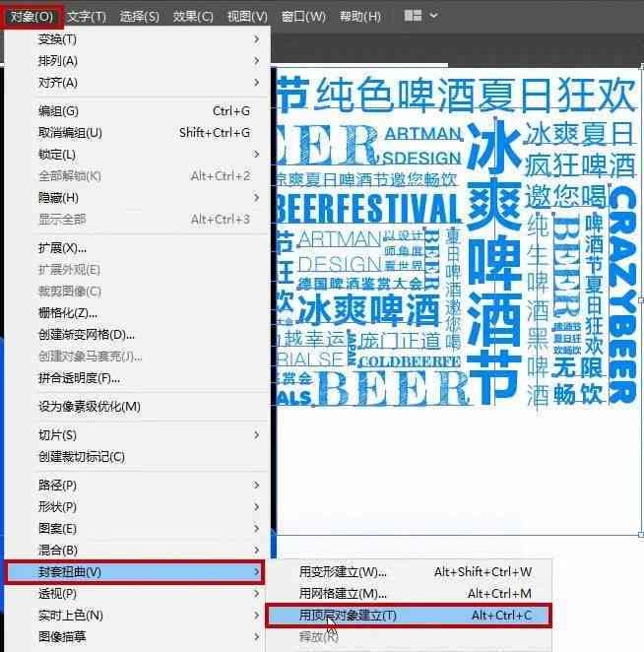Select 取消编组(U) menu entry

[x=70, y=133]
